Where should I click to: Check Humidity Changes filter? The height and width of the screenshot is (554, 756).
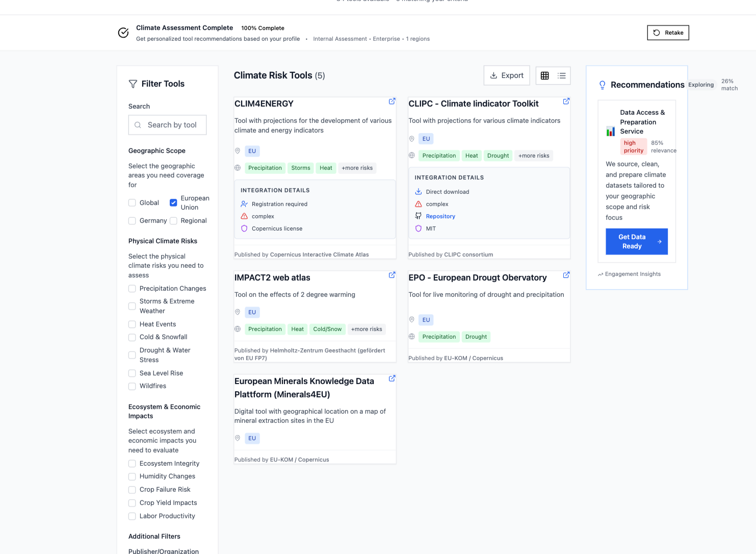click(132, 476)
